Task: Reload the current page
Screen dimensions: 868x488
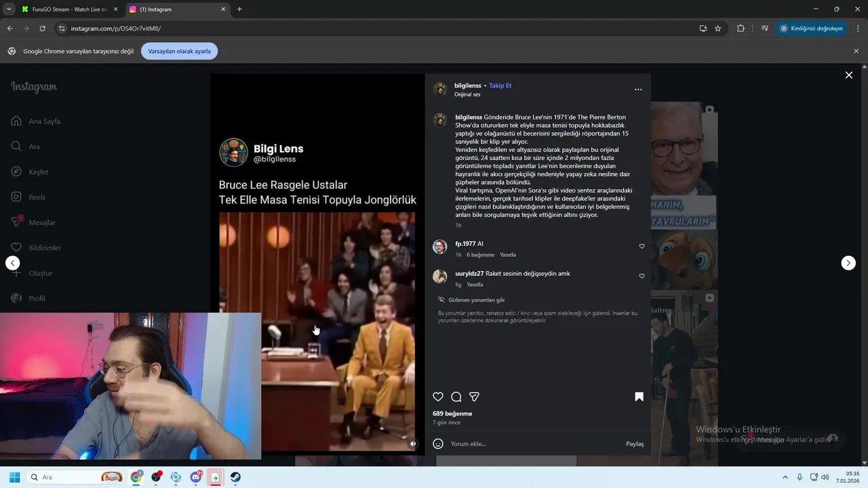Action: pos(42,28)
